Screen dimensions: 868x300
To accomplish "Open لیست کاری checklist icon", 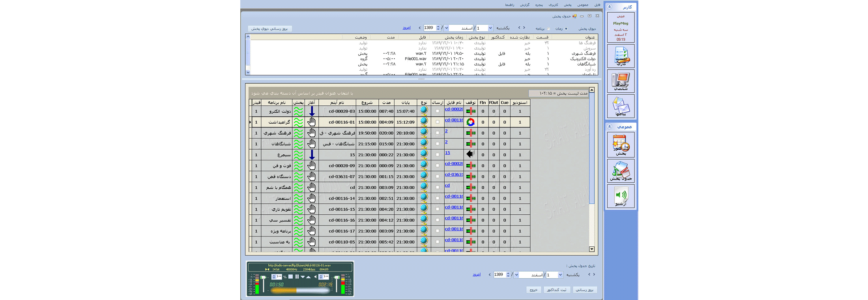I will point(621,56).
